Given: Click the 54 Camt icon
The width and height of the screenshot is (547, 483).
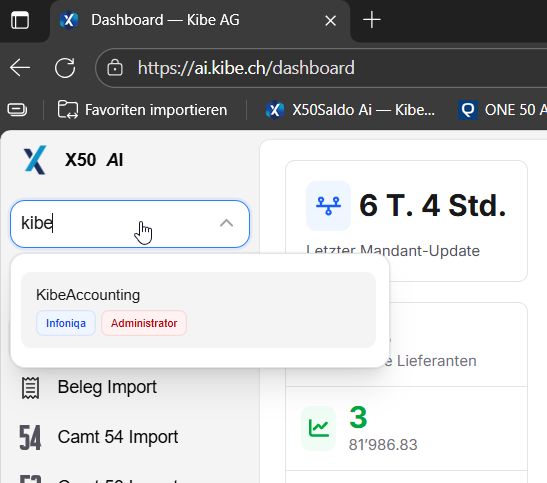Looking at the screenshot, I should 30,437.
